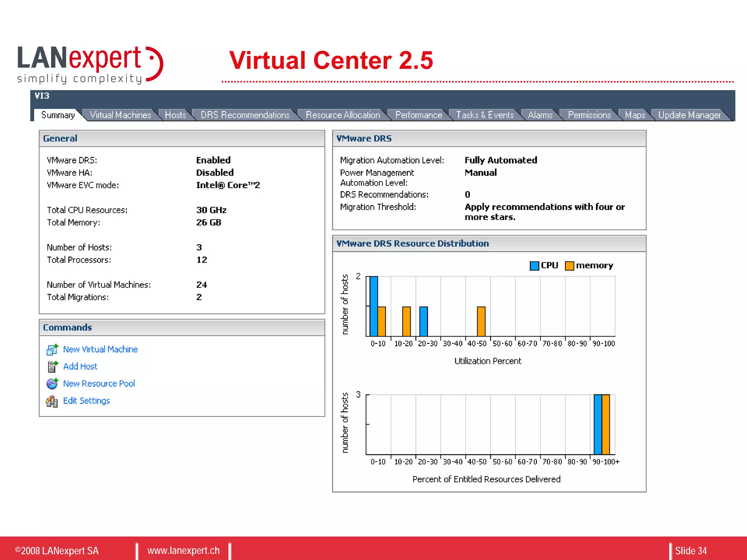The width and height of the screenshot is (747, 560).
Task: Click the General panel header
Action: click(x=182, y=139)
